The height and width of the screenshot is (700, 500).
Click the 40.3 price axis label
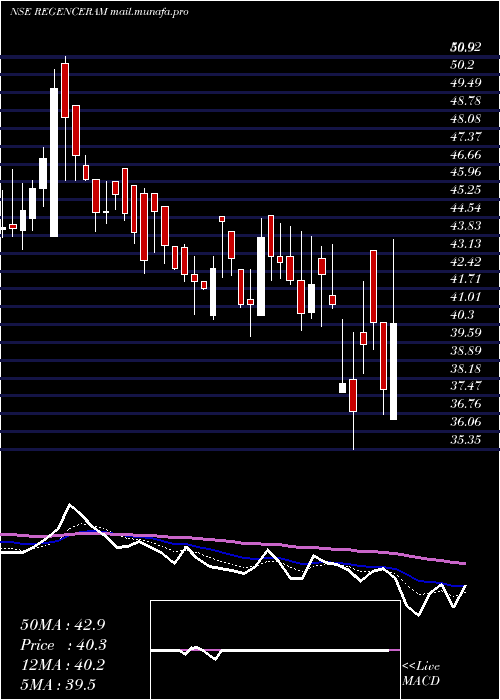pyautogui.click(x=462, y=315)
